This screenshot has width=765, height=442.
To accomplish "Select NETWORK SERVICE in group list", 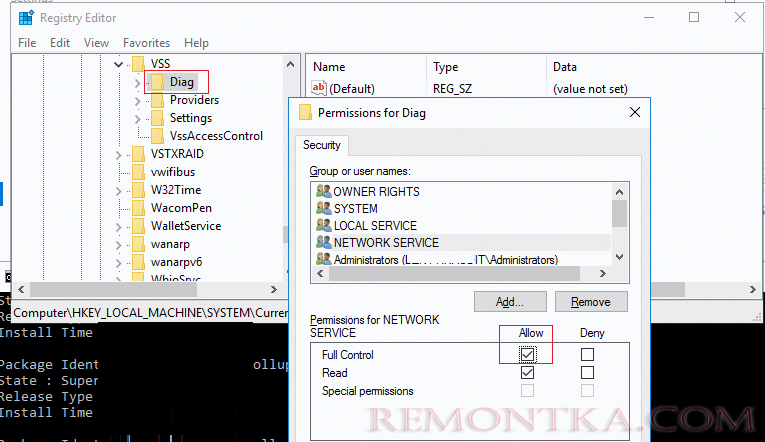I will pos(461,242).
